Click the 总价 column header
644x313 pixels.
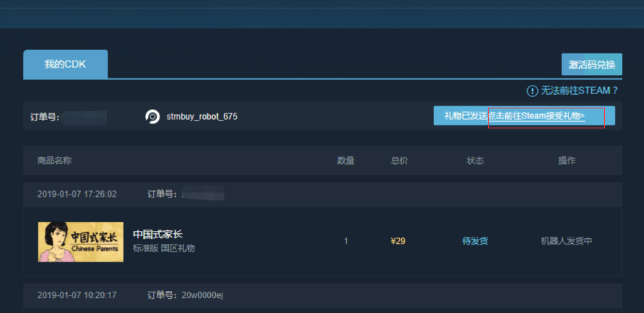pos(400,160)
